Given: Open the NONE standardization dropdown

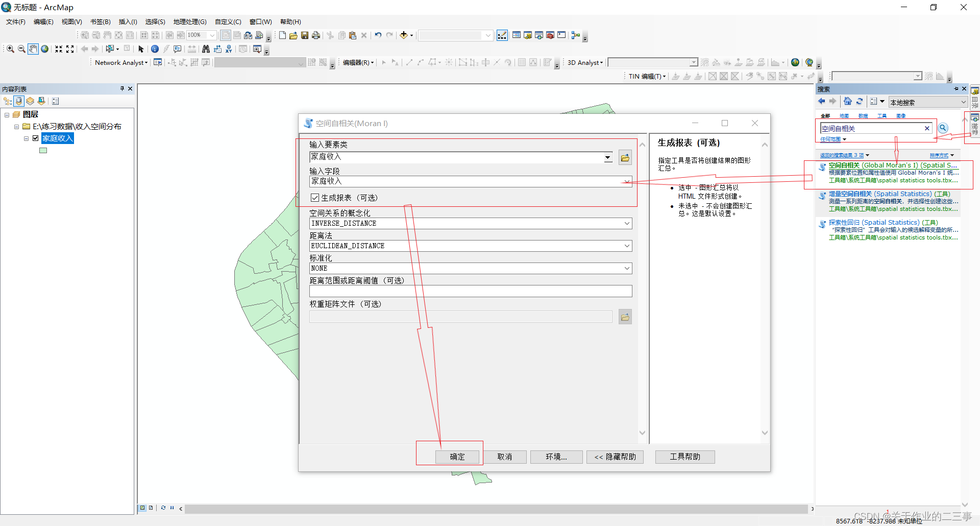Looking at the screenshot, I should pos(627,268).
